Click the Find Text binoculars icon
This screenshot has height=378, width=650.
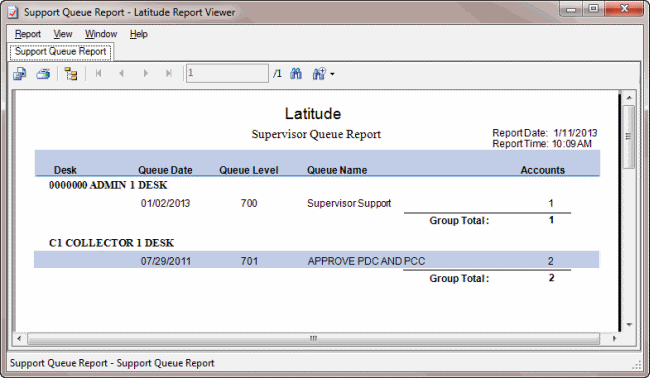coord(296,74)
